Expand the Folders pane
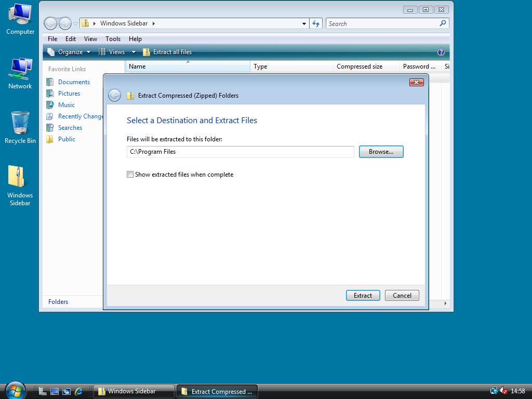The width and height of the screenshot is (532, 399). (x=58, y=302)
